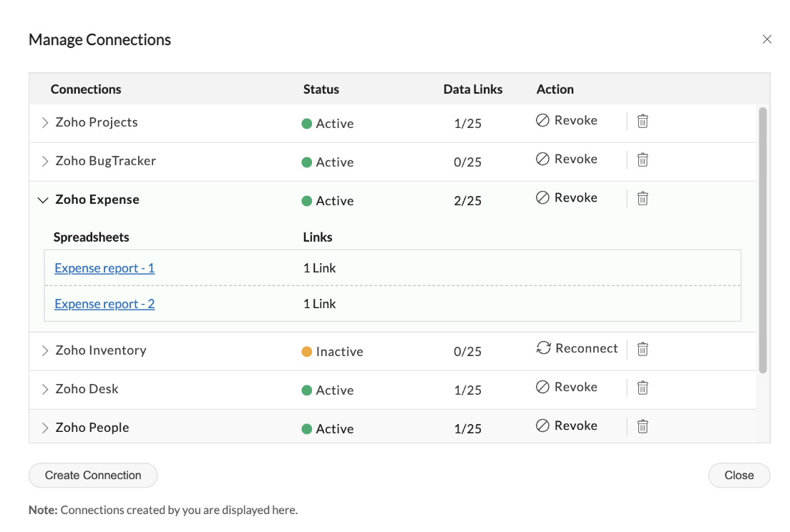The image size is (790, 532).
Task: Revoke the Zoho Desk connection
Action: click(x=567, y=388)
